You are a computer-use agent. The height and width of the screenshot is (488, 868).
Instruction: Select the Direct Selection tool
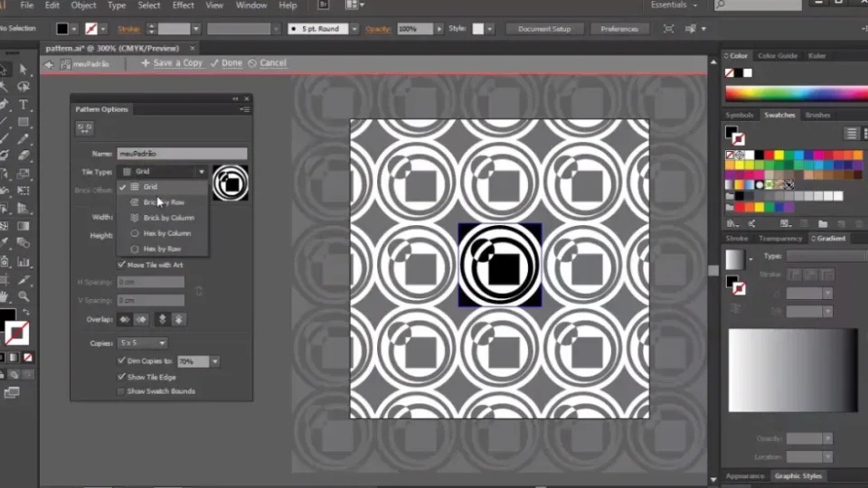coord(24,70)
